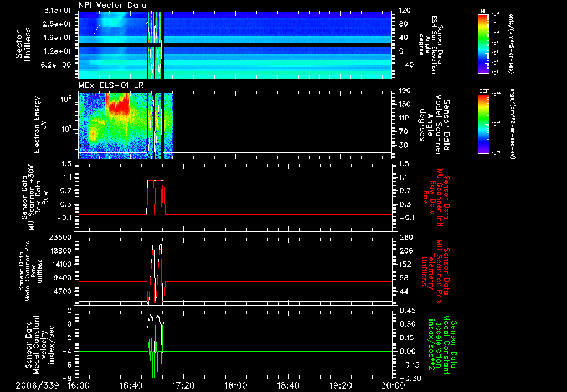Screen dimensions: 567x392
Task: Click the "190" scanner angle tick value
Action: point(405,91)
